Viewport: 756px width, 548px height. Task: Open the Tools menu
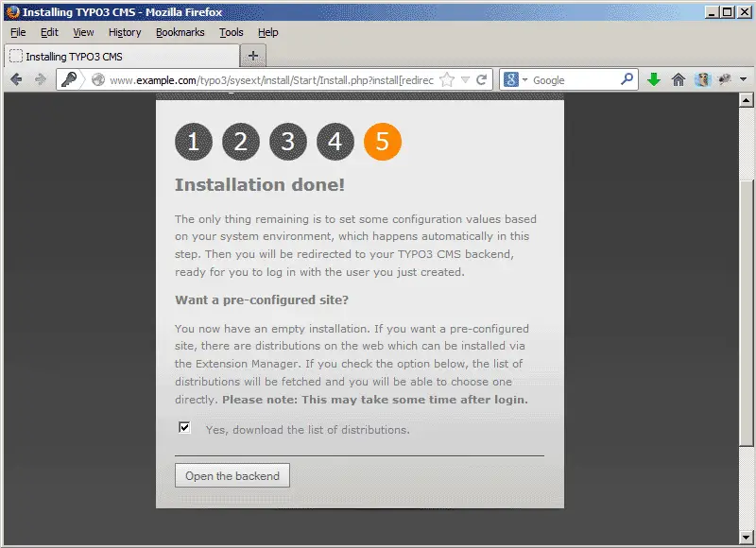[232, 32]
